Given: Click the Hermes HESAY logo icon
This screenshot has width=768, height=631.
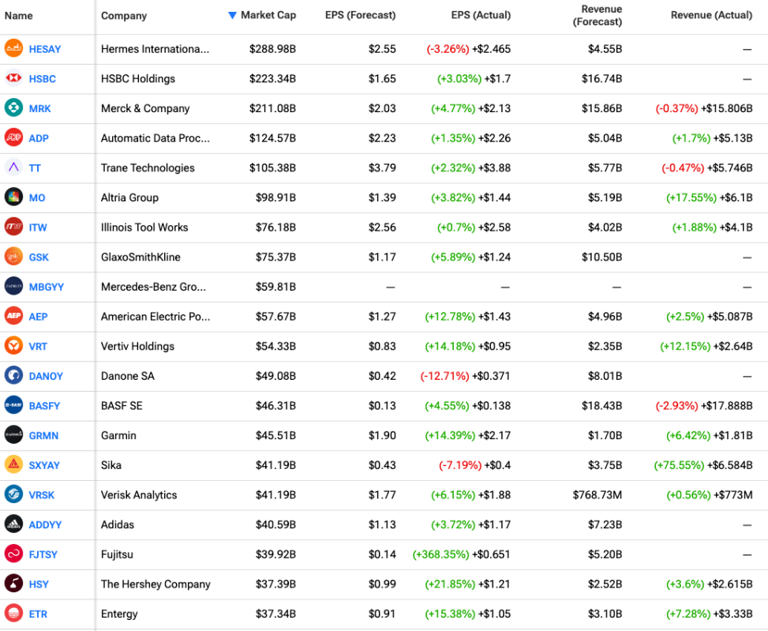Looking at the screenshot, I should click(x=14, y=48).
